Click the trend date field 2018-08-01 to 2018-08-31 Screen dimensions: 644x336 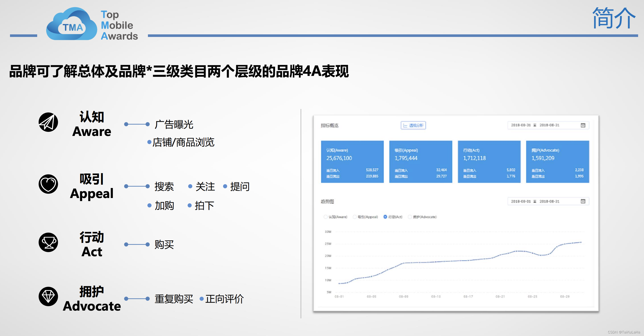tap(548, 201)
